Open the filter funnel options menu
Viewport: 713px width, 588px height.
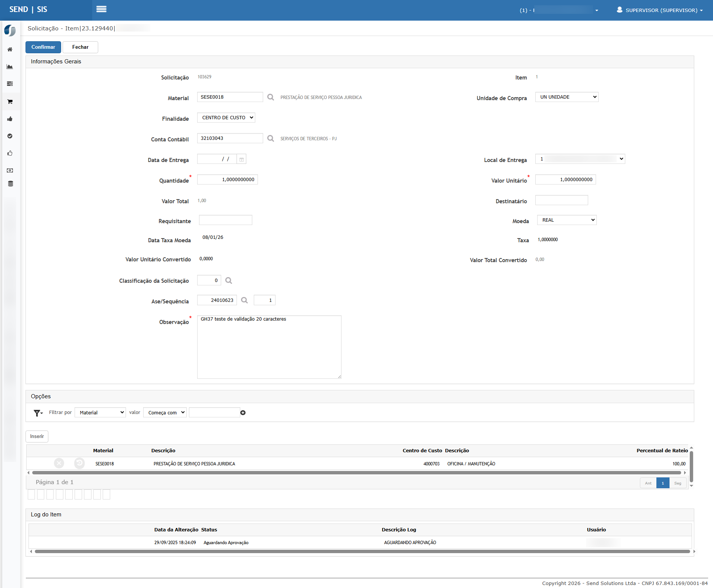[x=38, y=413]
